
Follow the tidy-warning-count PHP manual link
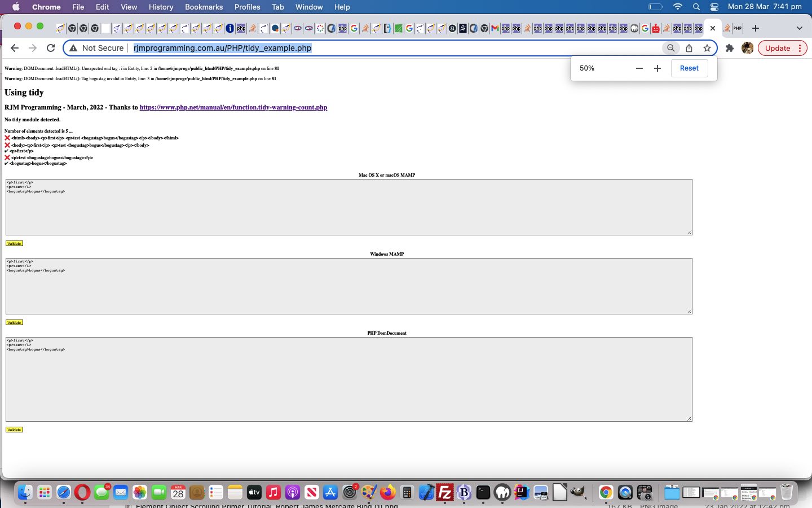233,107
